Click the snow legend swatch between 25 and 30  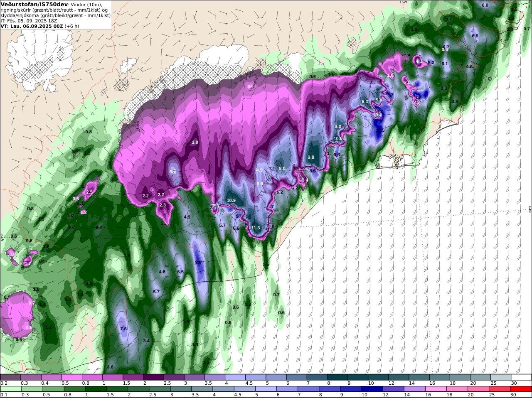[x=501, y=377]
